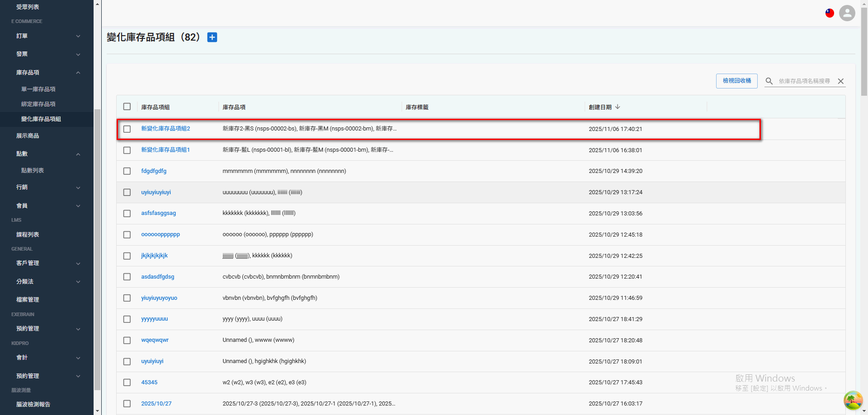Select the fdgdfgdfg row checkbox
The height and width of the screenshot is (415, 868).
(127, 171)
